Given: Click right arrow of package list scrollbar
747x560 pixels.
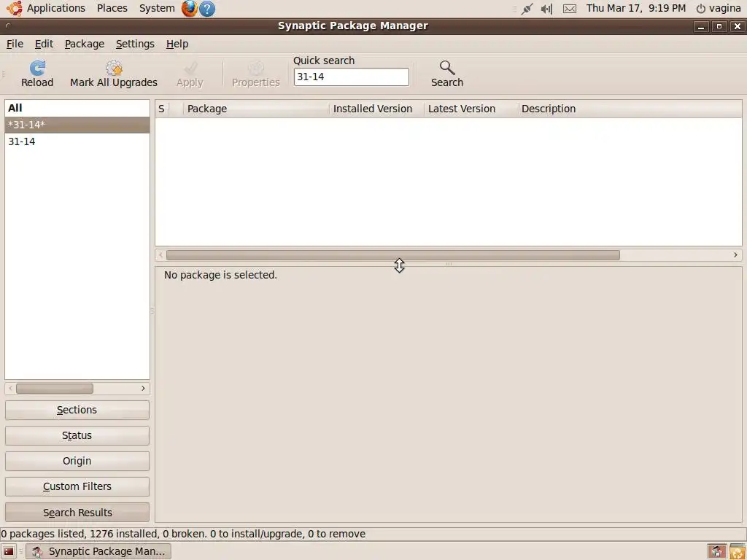Looking at the screenshot, I should click(735, 255).
